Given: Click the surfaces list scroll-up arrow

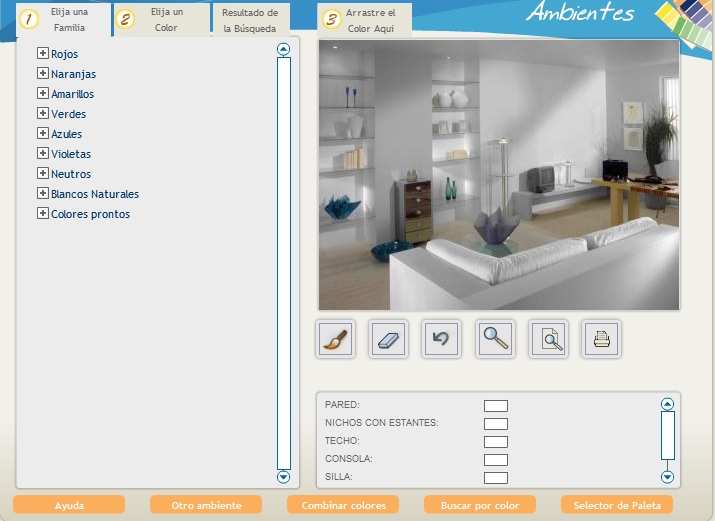Looking at the screenshot, I should click(x=667, y=404).
